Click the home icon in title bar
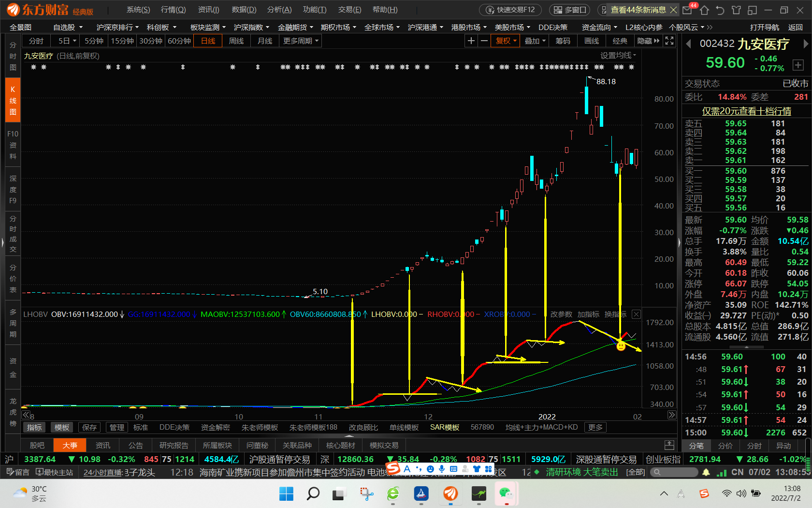 pyautogui.click(x=704, y=10)
